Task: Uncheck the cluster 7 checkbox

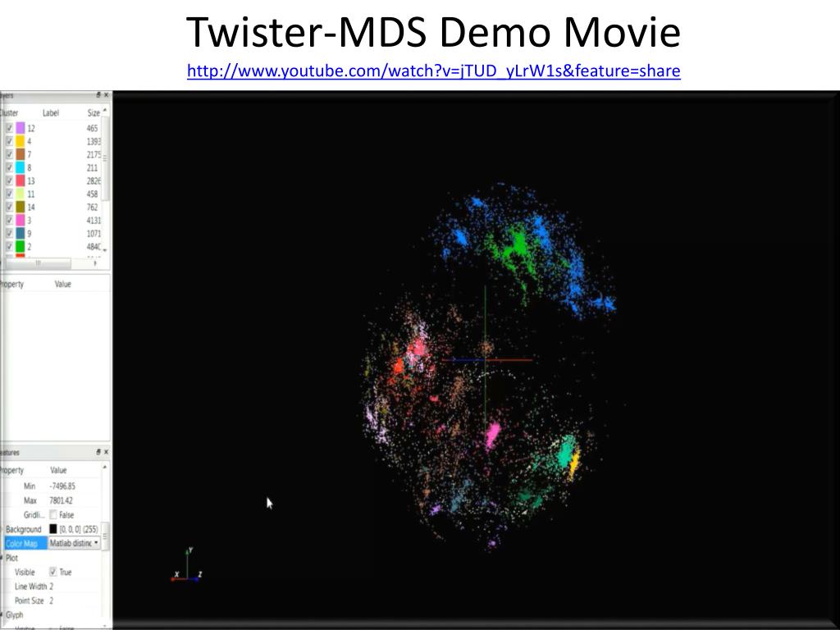Action: pos(10,154)
